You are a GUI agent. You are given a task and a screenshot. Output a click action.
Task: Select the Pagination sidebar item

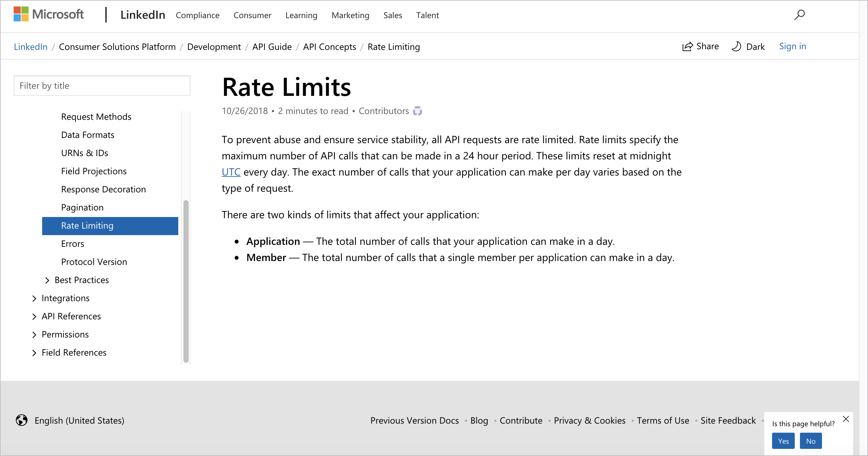tap(82, 207)
